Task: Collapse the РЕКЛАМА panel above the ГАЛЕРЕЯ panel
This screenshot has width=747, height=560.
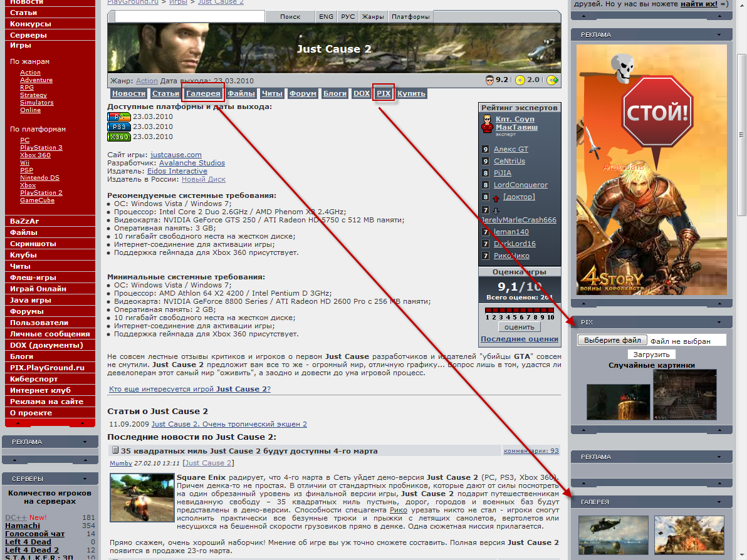Action: [719, 457]
